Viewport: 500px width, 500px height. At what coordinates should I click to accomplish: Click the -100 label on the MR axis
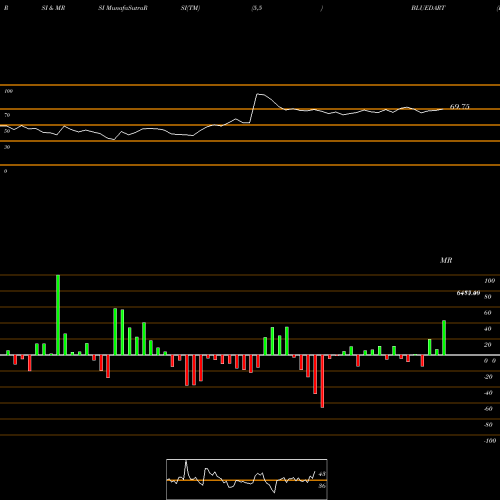490,441
